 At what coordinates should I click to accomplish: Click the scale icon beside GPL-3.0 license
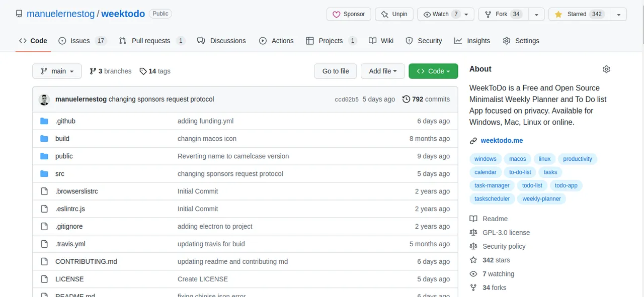473,233
